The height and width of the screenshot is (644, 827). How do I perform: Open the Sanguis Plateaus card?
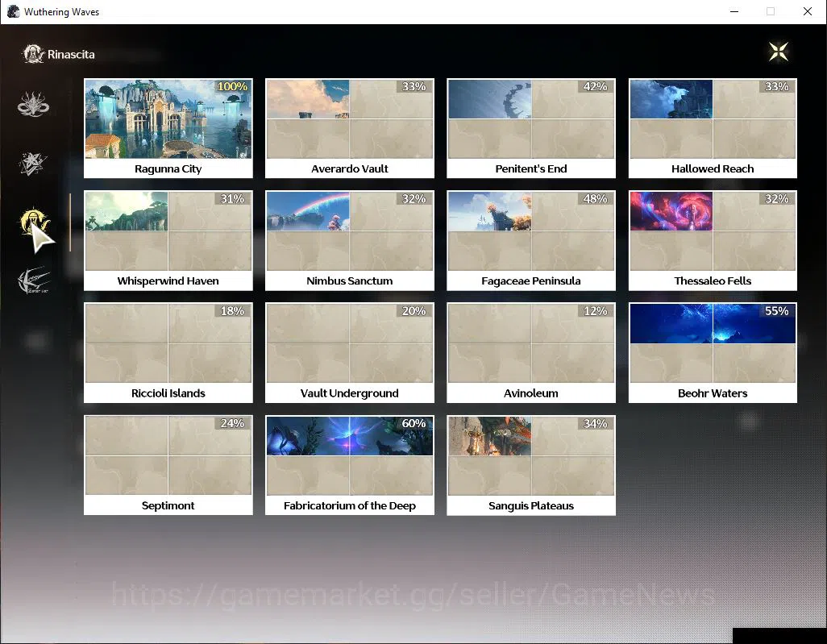pos(531,465)
